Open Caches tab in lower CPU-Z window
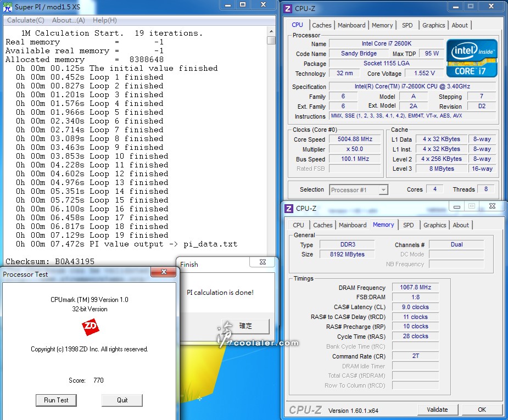The width and height of the screenshot is (508, 420). click(x=323, y=225)
